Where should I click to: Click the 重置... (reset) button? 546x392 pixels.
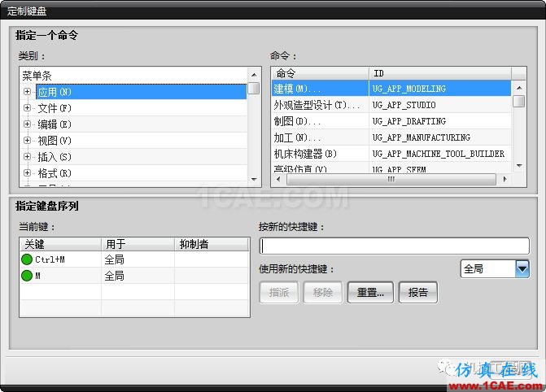coord(370,293)
